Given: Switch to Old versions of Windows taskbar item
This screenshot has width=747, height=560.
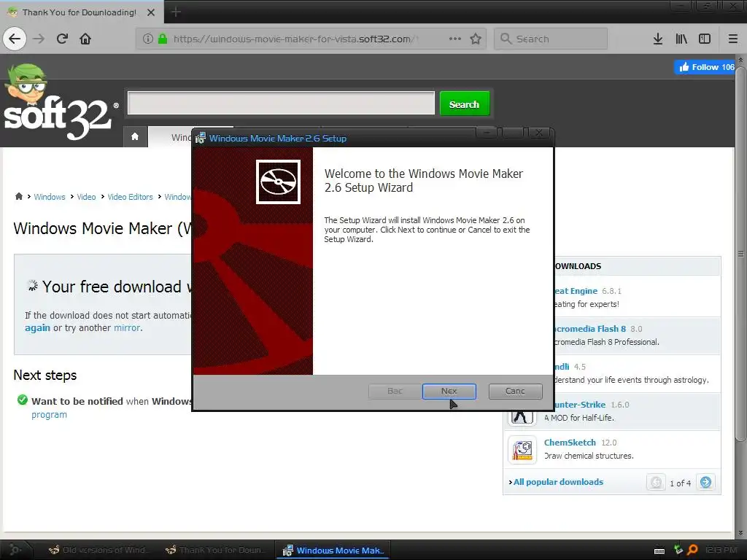Looking at the screenshot, I should tap(99, 550).
